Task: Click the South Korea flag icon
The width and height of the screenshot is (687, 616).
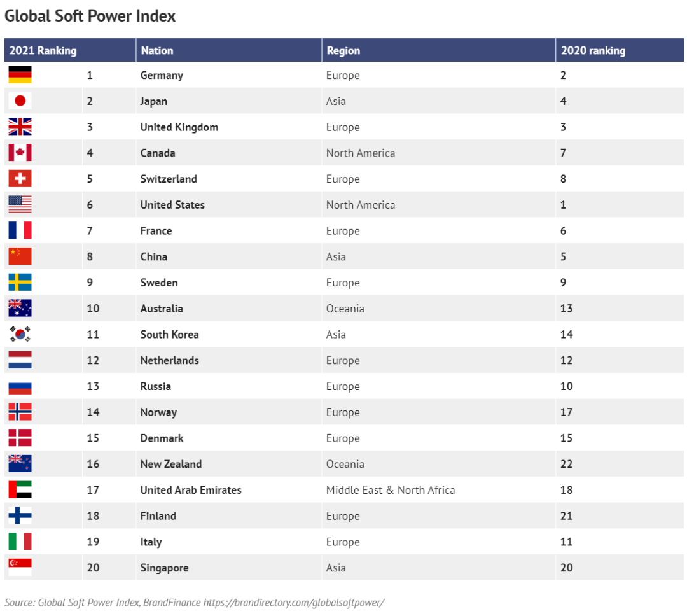Action: [20, 334]
